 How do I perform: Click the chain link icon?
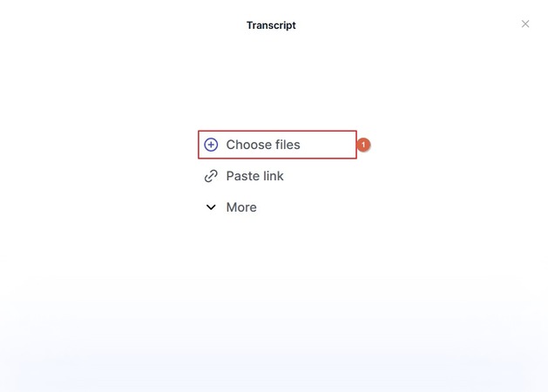[x=211, y=176]
